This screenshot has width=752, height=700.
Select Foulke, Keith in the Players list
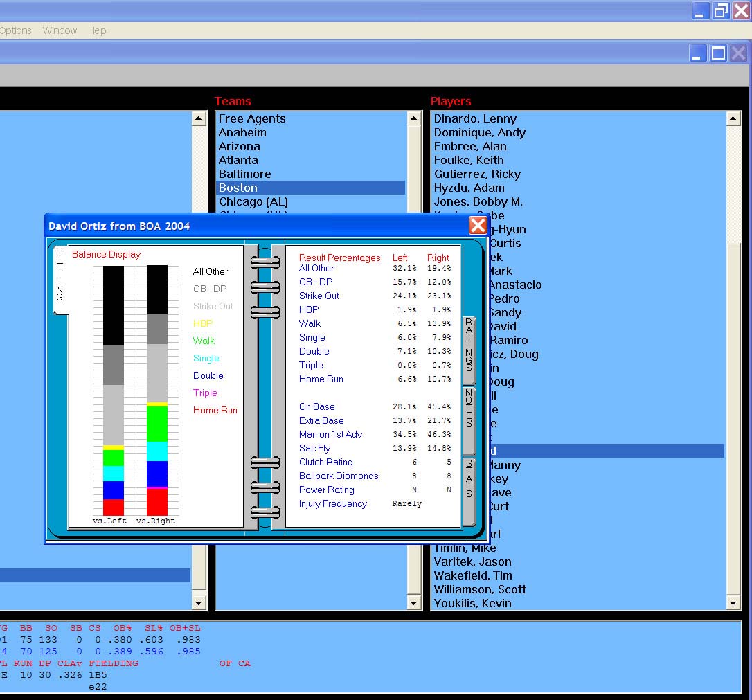[578, 160]
